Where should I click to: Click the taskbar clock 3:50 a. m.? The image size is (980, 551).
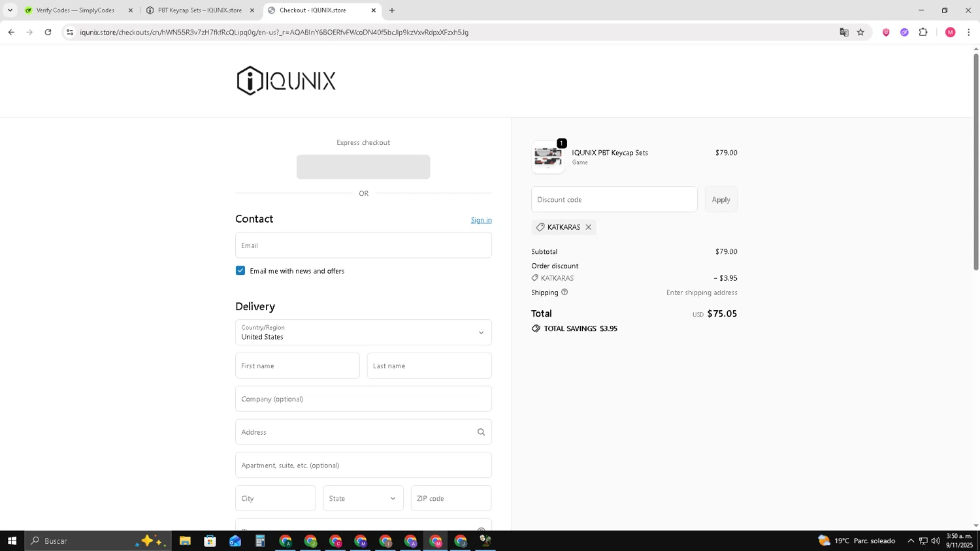point(959,541)
